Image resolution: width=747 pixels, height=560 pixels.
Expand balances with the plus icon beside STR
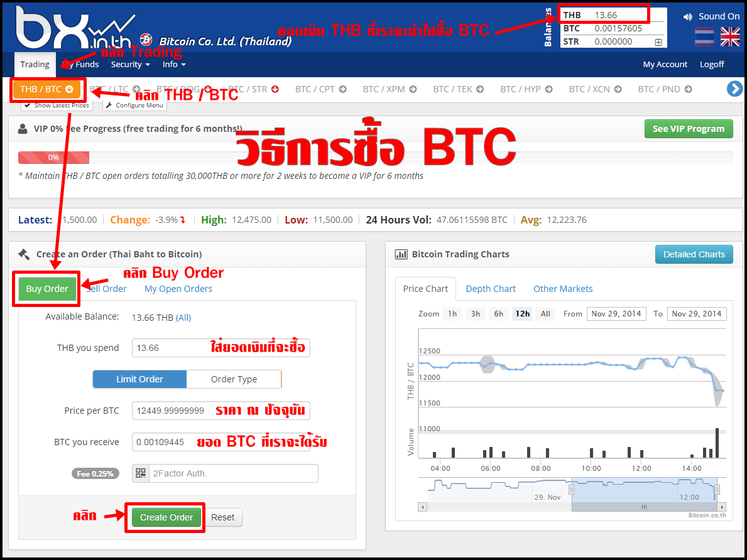(x=658, y=42)
